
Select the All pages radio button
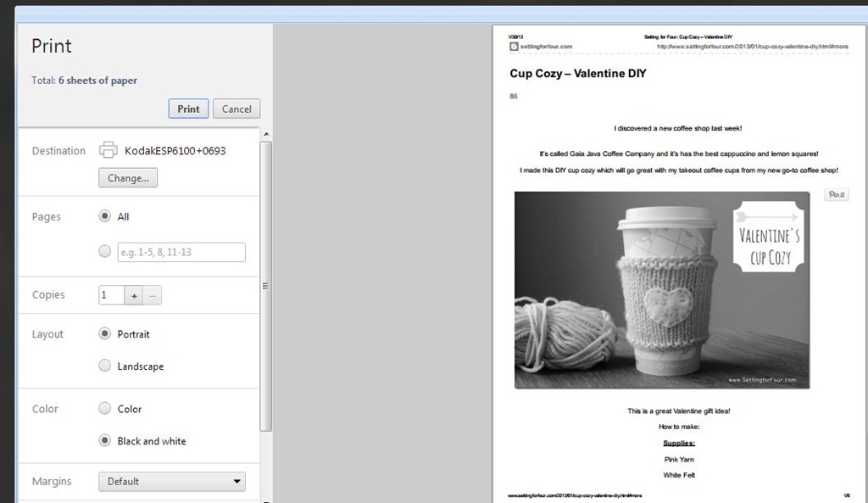coord(104,216)
